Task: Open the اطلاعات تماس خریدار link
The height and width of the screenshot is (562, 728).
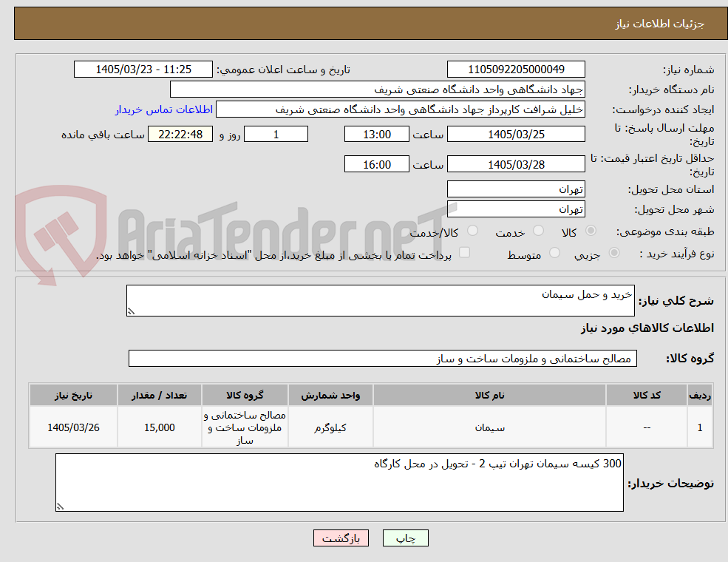Action: click(x=164, y=109)
